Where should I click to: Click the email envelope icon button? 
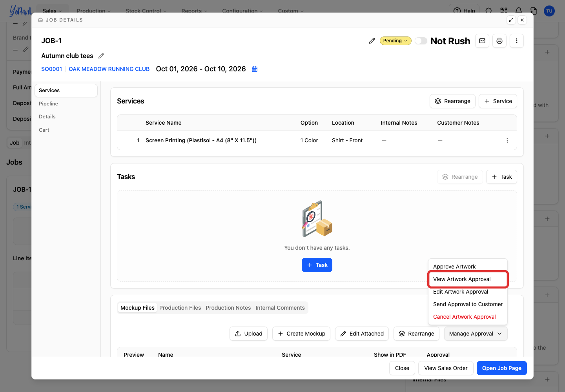482,41
